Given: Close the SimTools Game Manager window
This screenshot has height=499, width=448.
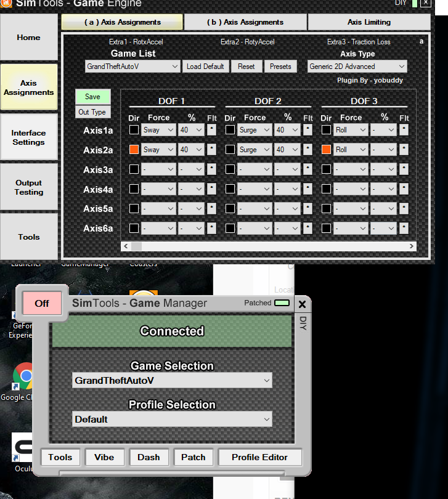Looking at the screenshot, I should (x=302, y=304).
